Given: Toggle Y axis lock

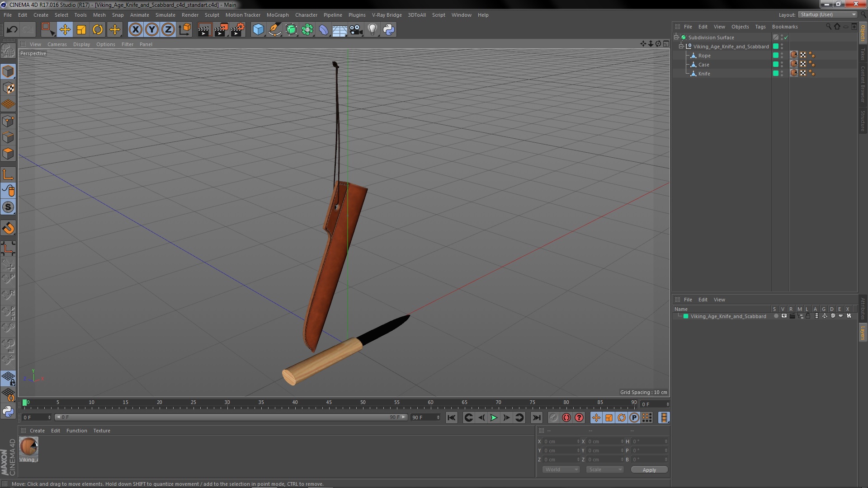Looking at the screenshot, I should (x=151, y=30).
